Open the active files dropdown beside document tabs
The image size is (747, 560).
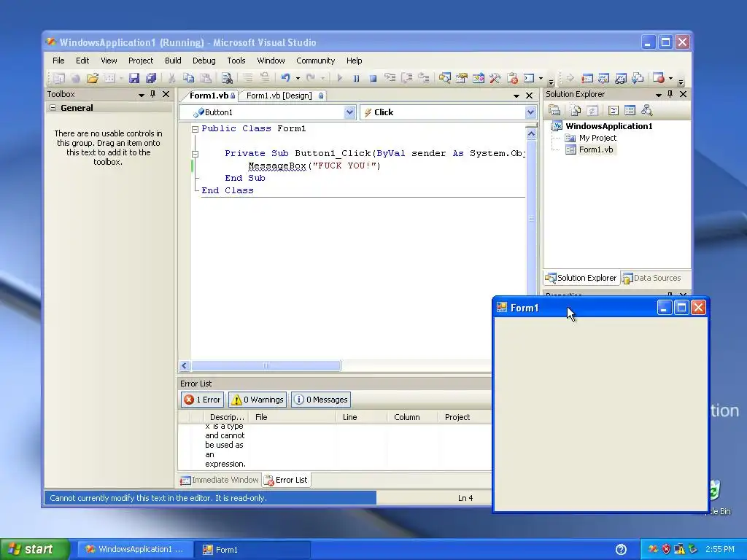click(x=516, y=96)
